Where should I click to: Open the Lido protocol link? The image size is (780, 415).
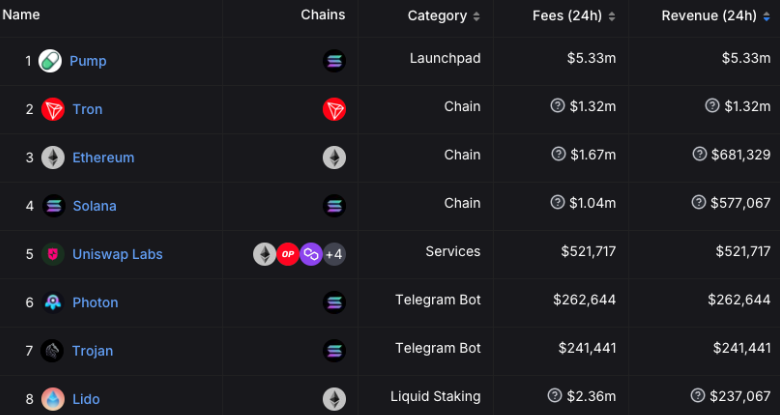pos(86,399)
